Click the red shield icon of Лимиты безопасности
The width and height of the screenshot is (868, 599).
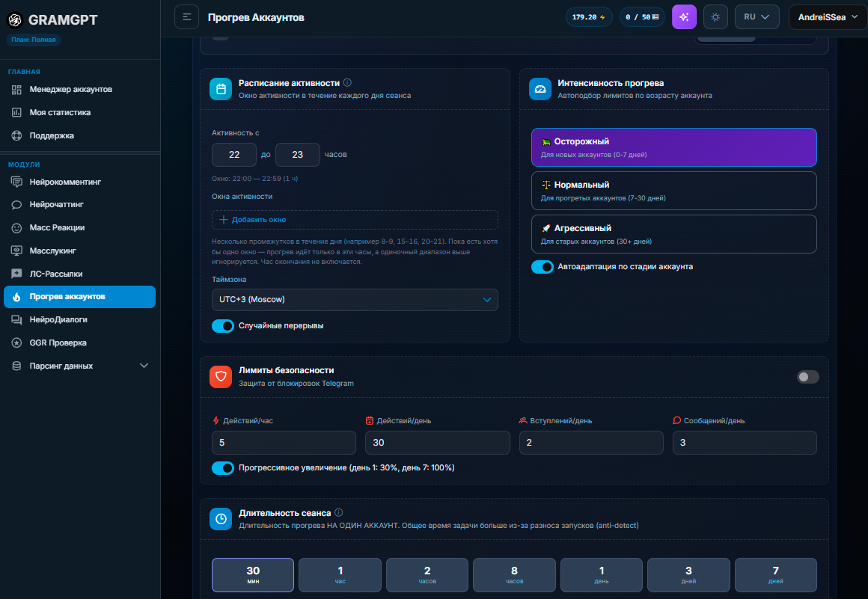221,377
